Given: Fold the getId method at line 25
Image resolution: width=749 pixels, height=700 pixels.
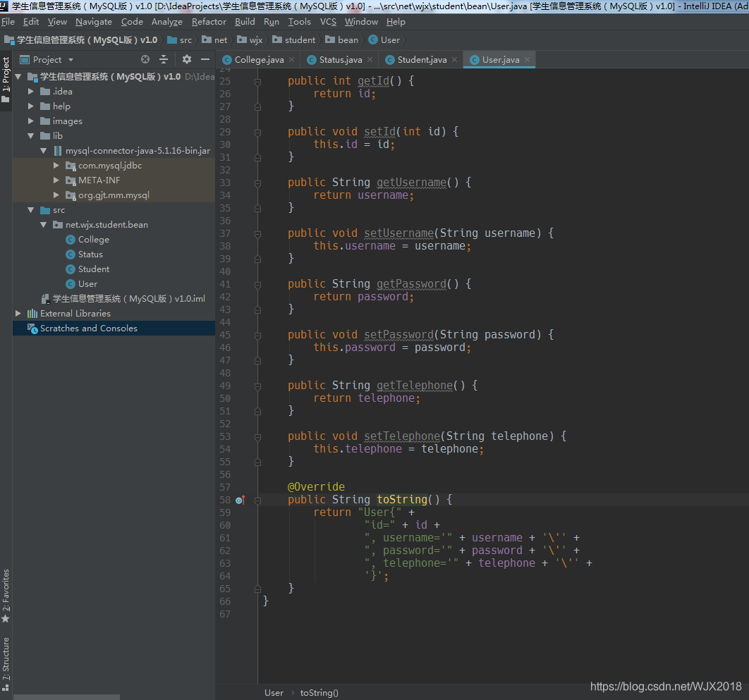Looking at the screenshot, I should click(x=257, y=82).
